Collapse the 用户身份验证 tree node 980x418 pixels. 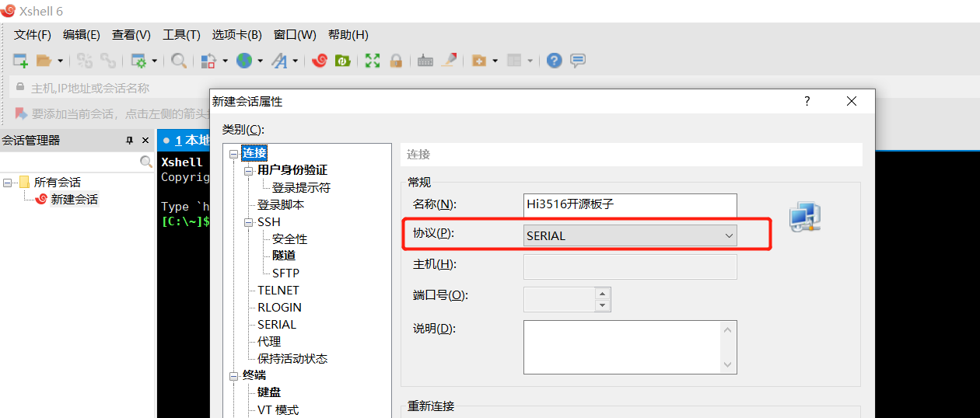tap(249, 170)
